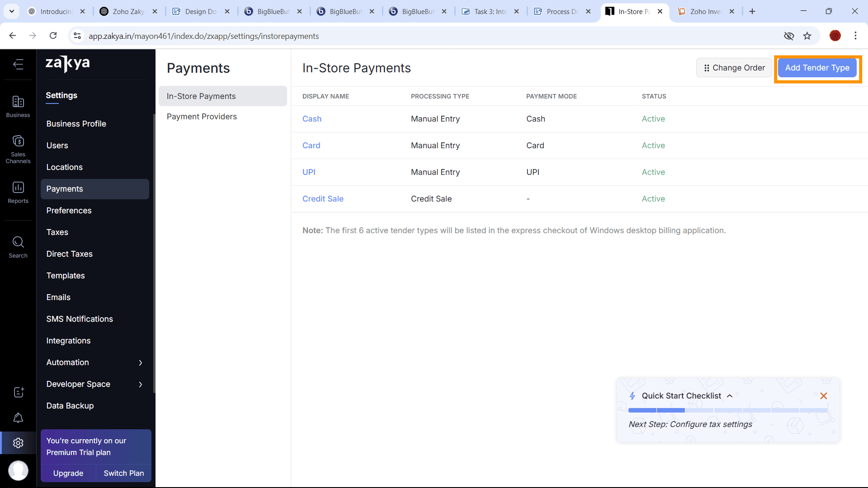
Task: Open Templates settings
Action: [x=95, y=276]
